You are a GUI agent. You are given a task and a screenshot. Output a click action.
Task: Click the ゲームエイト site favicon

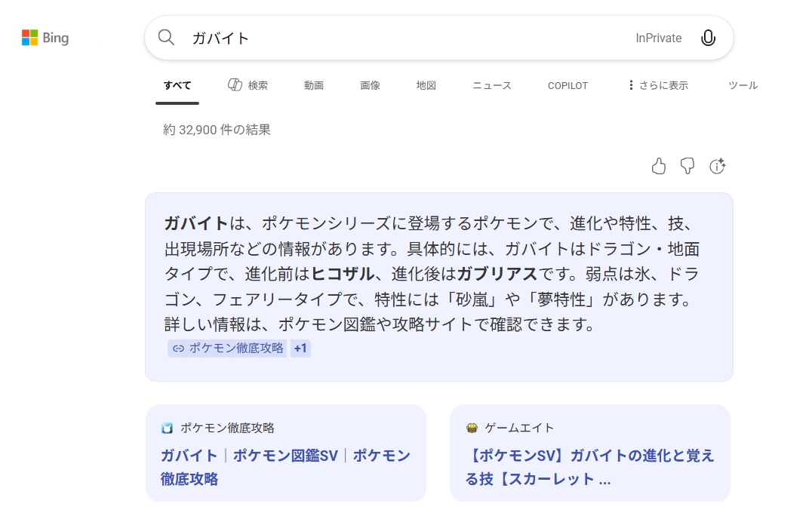(x=472, y=428)
